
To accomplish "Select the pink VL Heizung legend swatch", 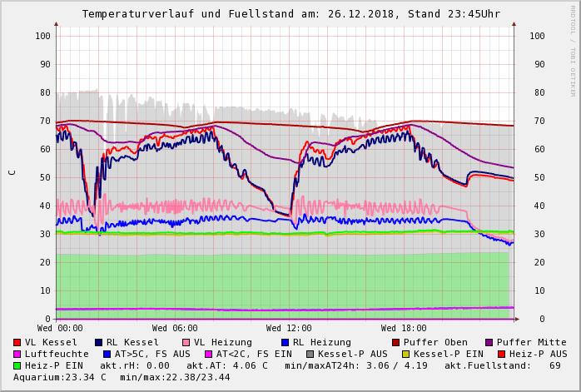I will 185,342.
